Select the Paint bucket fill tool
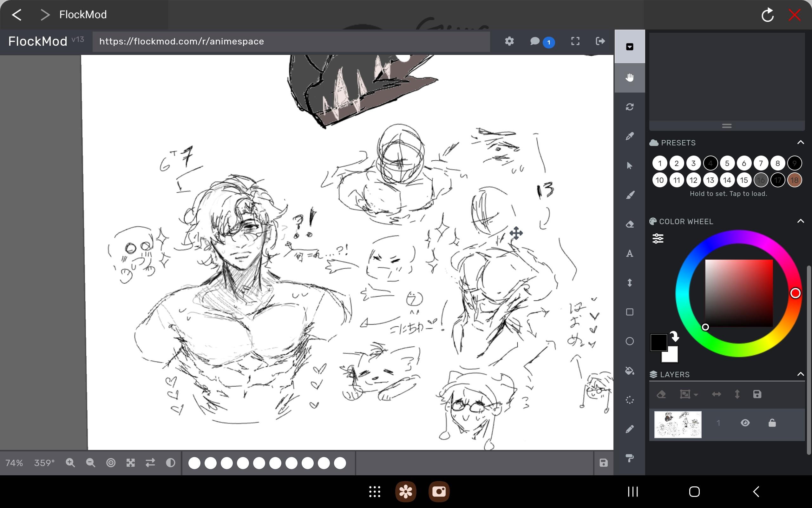The width and height of the screenshot is (812, 508). (x=630, y=371)
